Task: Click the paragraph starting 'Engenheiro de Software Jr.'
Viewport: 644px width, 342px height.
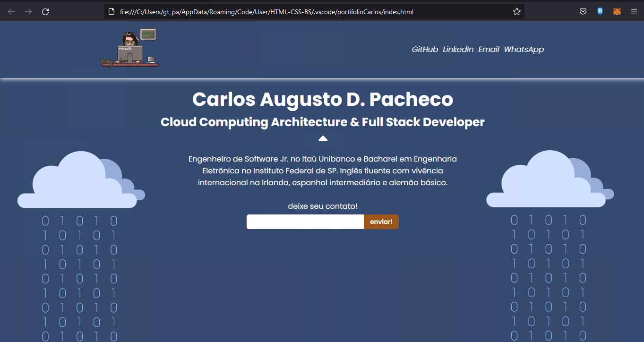Action: [x=323, y=171]
